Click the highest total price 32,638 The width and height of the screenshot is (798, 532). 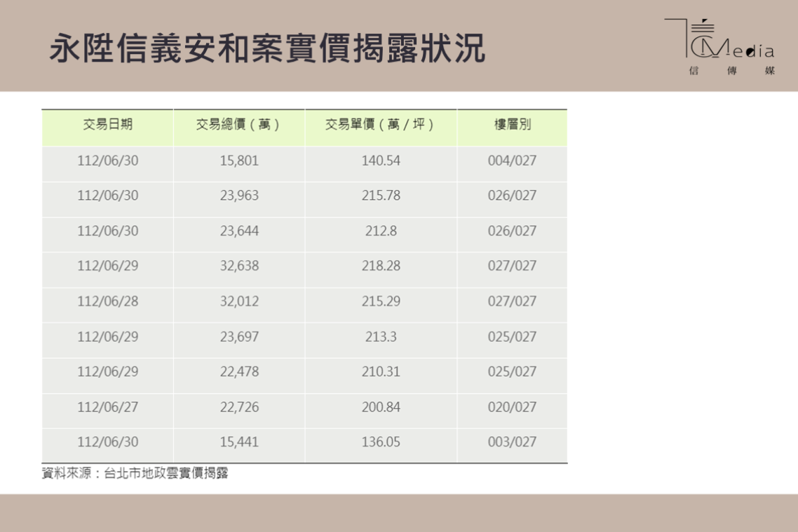pyautogui.click(x=239, y=266)
